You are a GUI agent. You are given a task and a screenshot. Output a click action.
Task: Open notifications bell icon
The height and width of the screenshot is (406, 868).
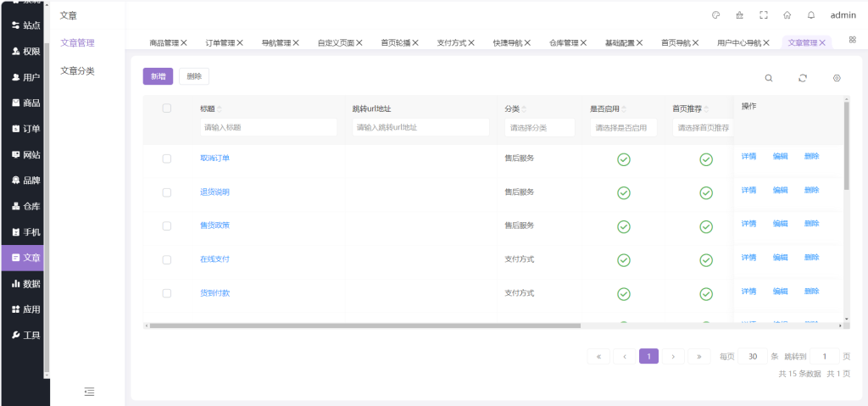(811, 15)
